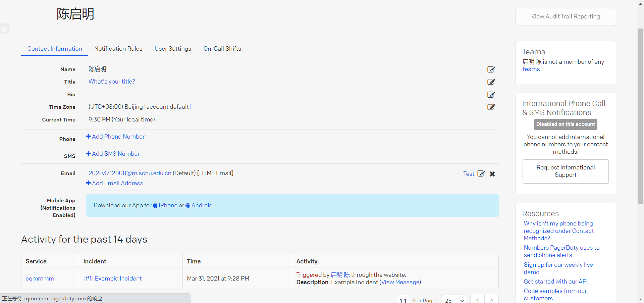This screenshot has width=644, height=303.
Task: Open the iPhone app download link
Action: pos(168,205)
